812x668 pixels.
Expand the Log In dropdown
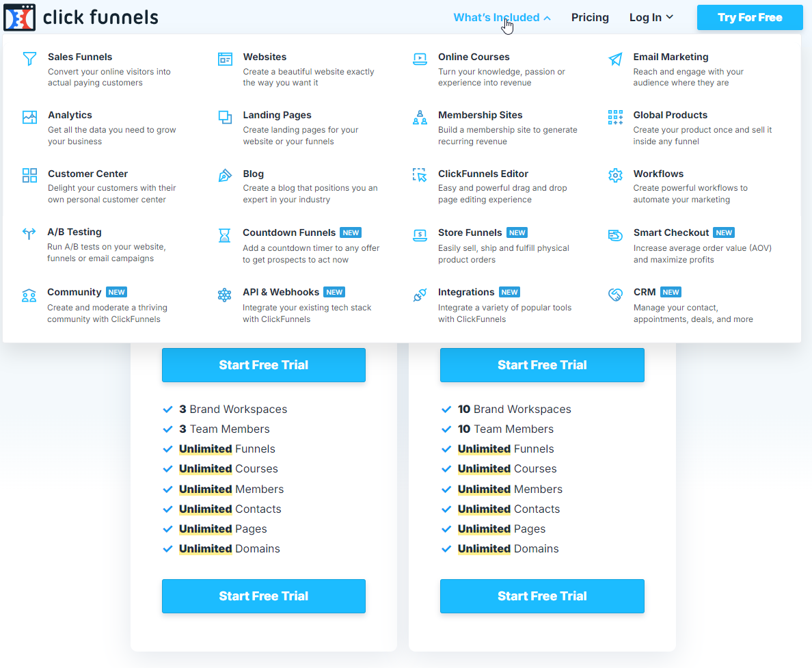(x=651, y=18)
